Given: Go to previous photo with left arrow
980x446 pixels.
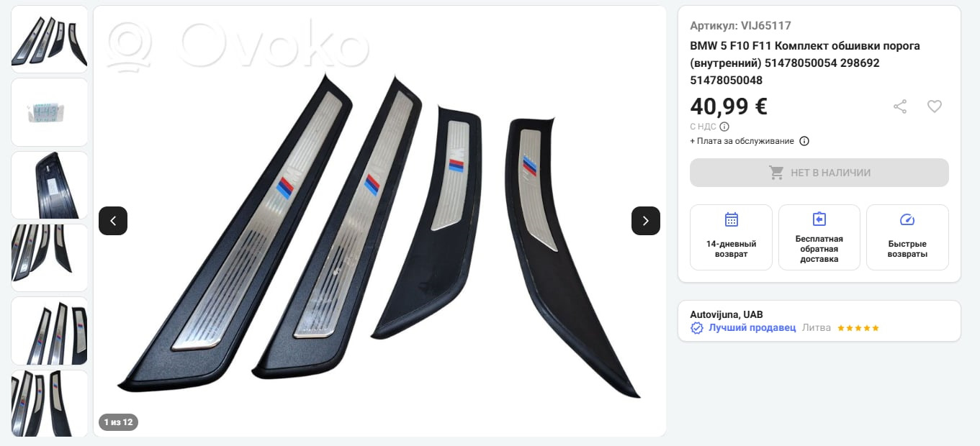Looking at the screenshot, I should point(113,221).
